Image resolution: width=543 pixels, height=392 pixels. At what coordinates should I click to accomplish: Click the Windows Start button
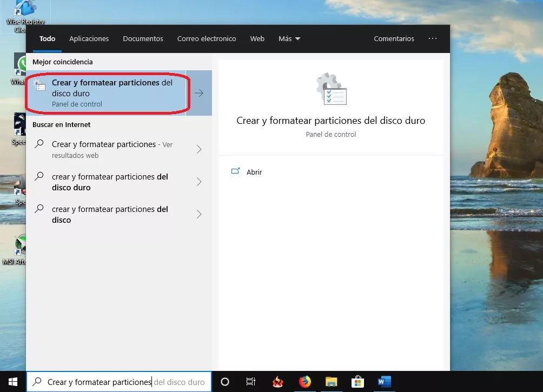pos(12,382)
